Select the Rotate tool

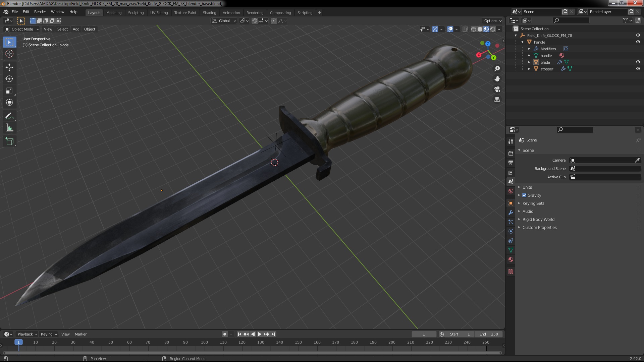[9, 79]
